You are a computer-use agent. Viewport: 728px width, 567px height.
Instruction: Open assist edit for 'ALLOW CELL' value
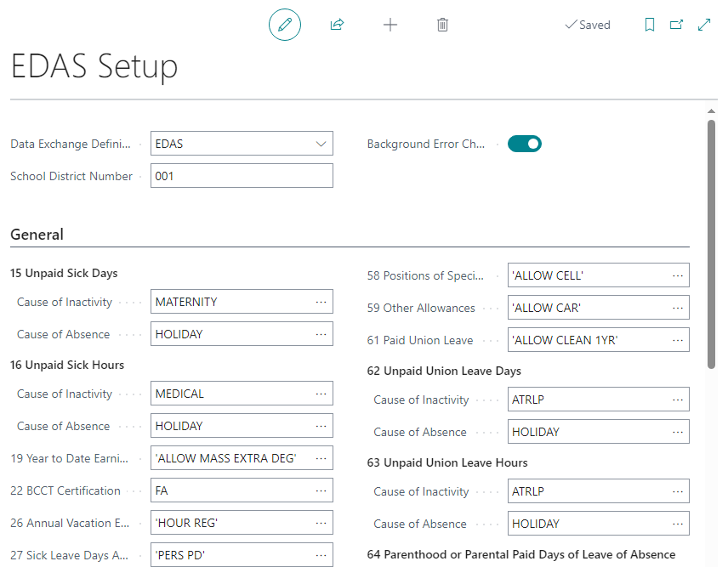click(678, 275)
